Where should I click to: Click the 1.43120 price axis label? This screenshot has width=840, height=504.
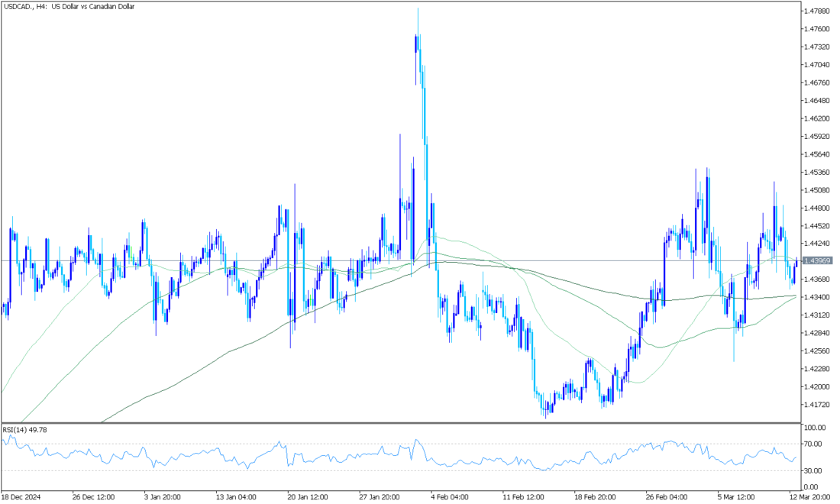(816, 315)
